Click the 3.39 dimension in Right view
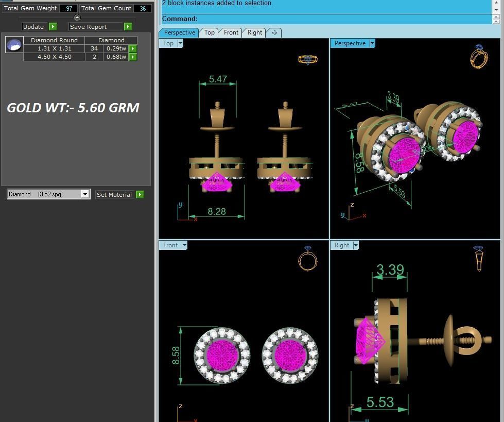 (x=390, y=269)
